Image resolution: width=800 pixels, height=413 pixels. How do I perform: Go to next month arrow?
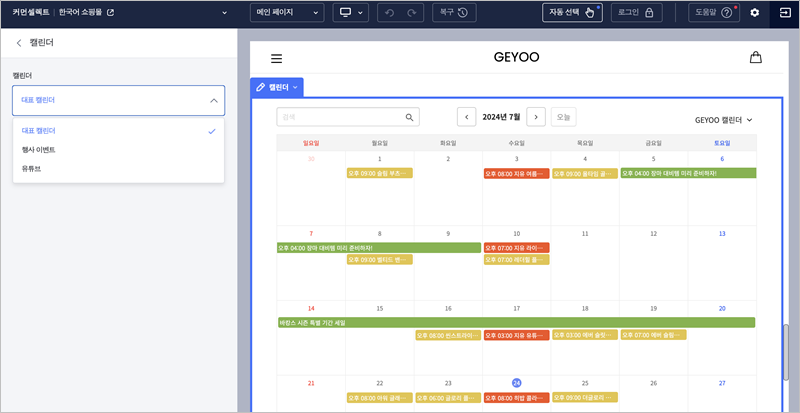point(536,117)
